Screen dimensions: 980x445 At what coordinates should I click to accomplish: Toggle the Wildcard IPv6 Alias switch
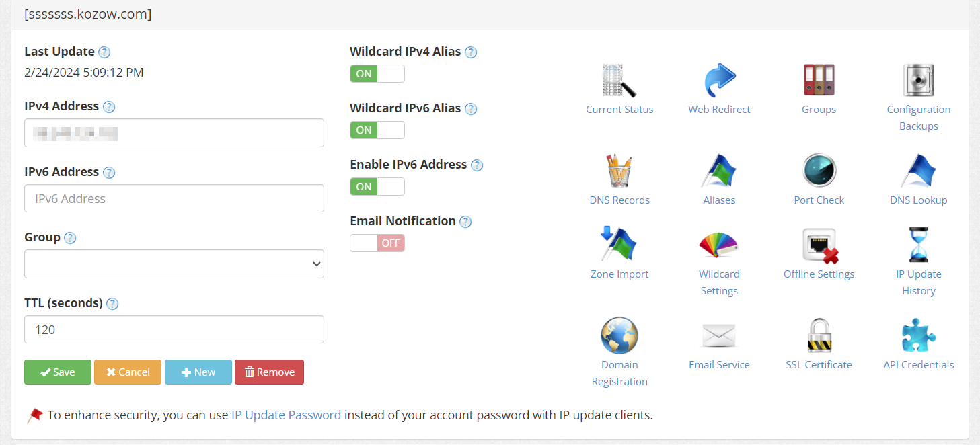pos(377,130)
